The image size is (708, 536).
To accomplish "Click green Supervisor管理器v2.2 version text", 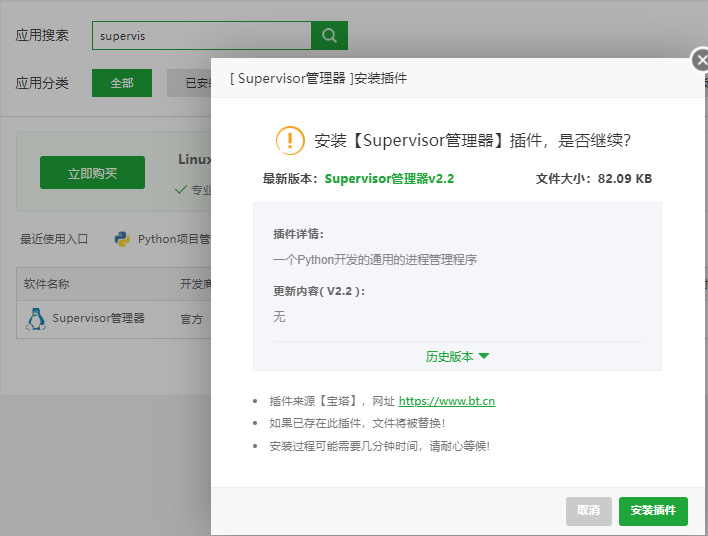I will 389,179.
